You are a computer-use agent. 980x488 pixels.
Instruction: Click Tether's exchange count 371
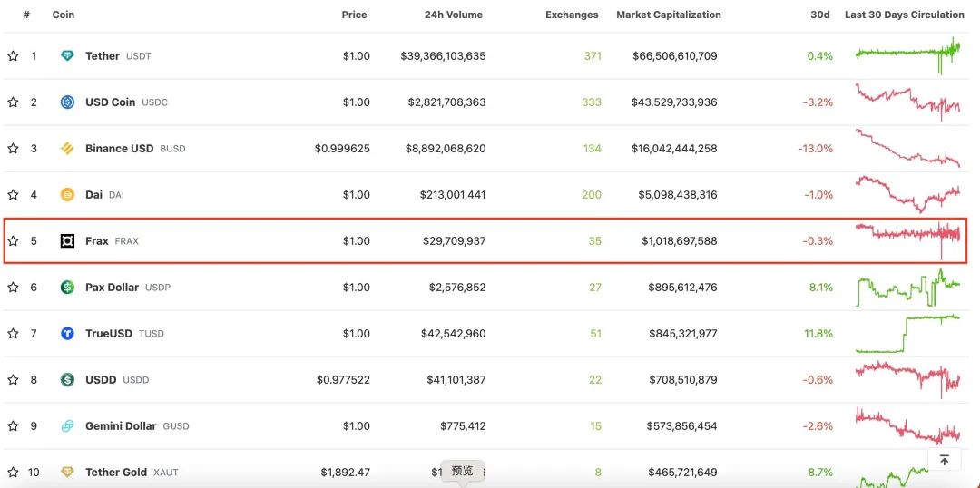coord(593,56)
